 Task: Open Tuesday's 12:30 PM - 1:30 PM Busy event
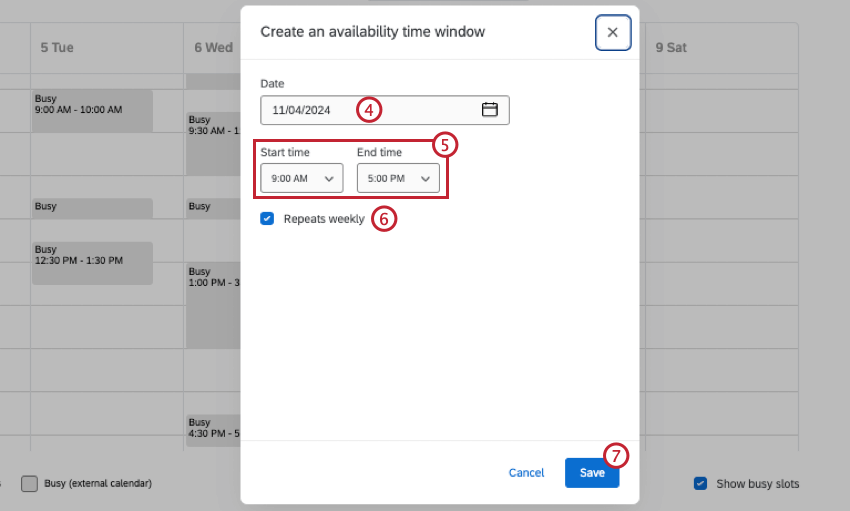(92, 262)
